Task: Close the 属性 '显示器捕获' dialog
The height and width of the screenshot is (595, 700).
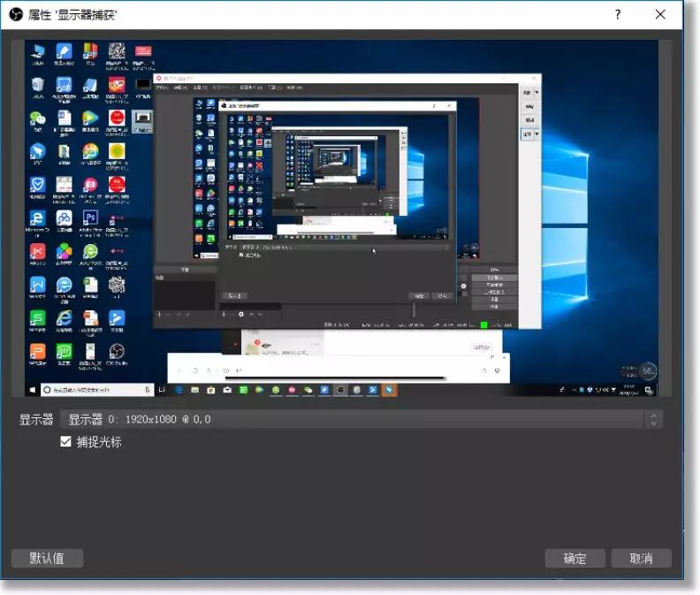Action: coord(660,15)
